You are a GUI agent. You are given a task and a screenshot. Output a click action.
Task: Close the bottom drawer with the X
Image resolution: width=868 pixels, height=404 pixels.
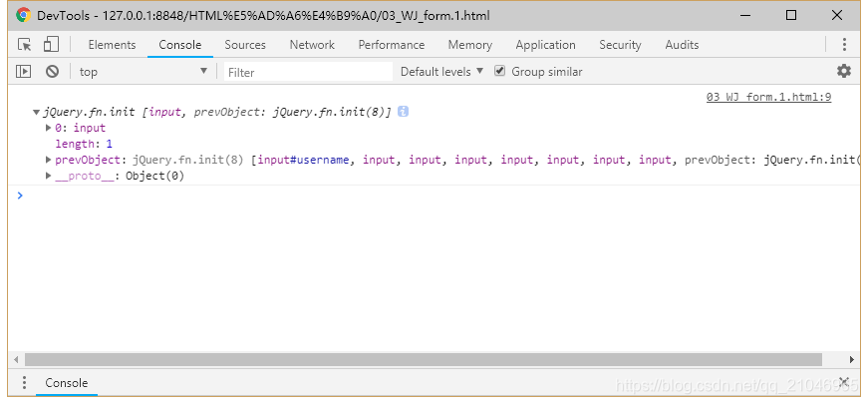pos(844,382)
